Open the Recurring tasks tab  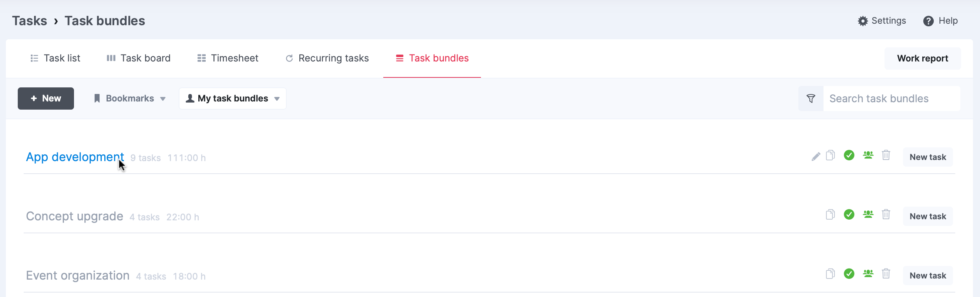[x=327, y=58]
